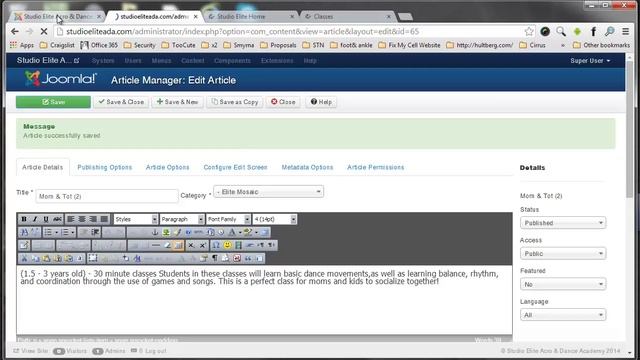Bookmark this page with the star

[529, 31]
